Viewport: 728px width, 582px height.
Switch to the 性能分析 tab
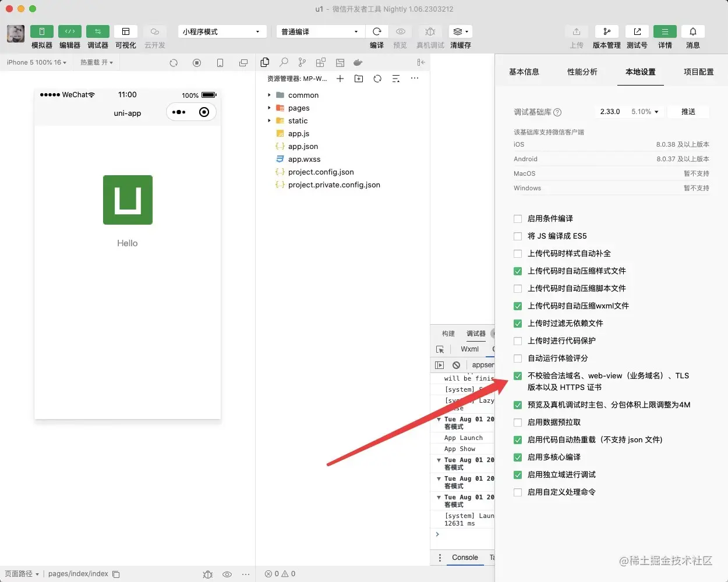pos(582,72)
